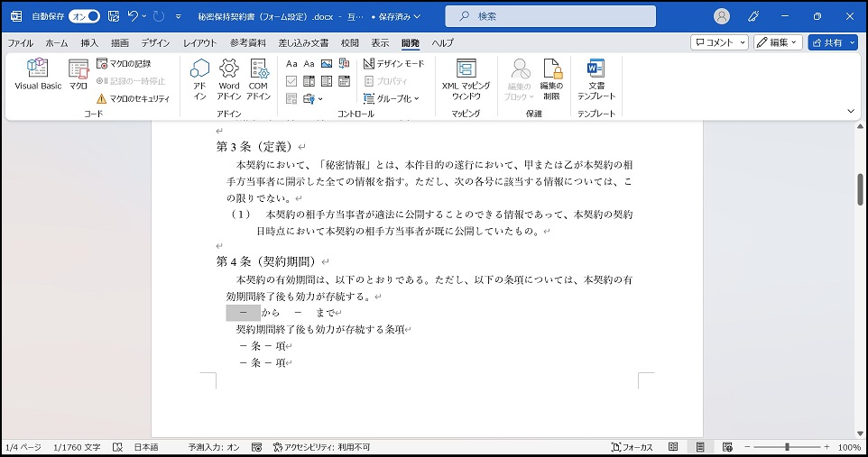
Task: Click language indicator 日本語
Action: click(146, 447)
